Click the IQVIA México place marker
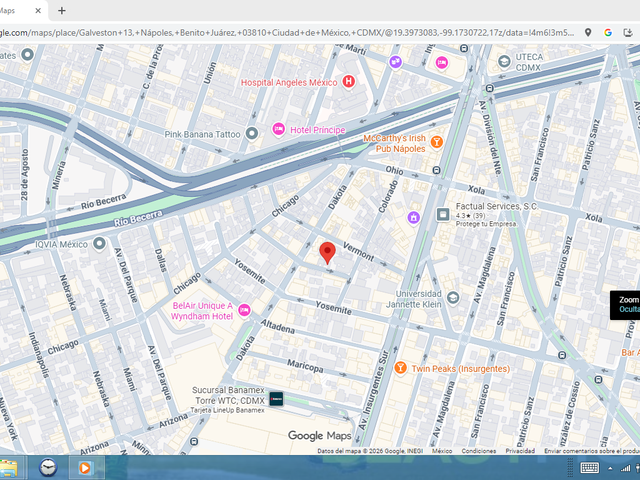This screenshot has width=640, height=480. 99,243
